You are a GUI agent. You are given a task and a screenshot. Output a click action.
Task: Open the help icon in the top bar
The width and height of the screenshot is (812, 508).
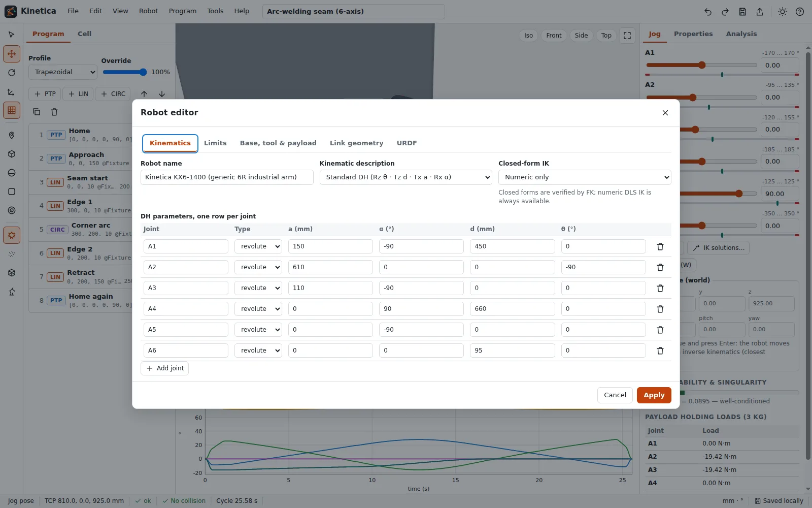pos(800,12)
